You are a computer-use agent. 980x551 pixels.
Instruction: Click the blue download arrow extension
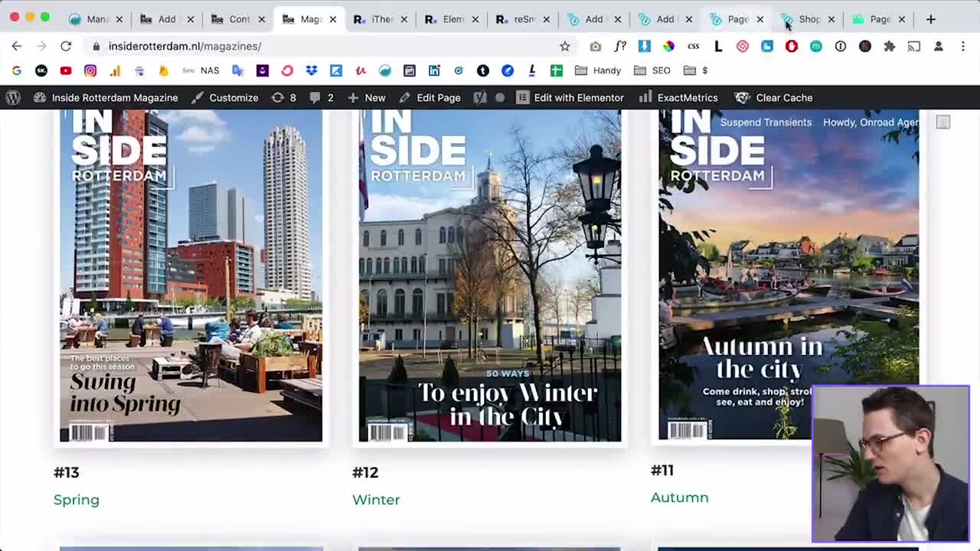[x=645, y=46]
